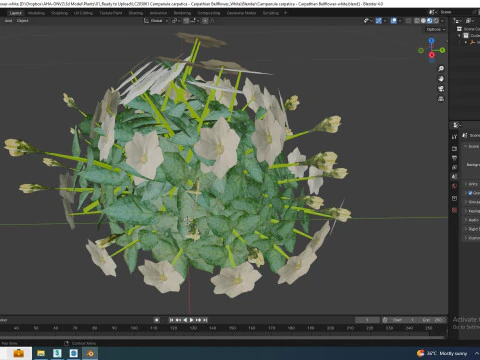480x360 pixels.
Task: Switch to rendered viewport shading
Action: coord(436,21)
